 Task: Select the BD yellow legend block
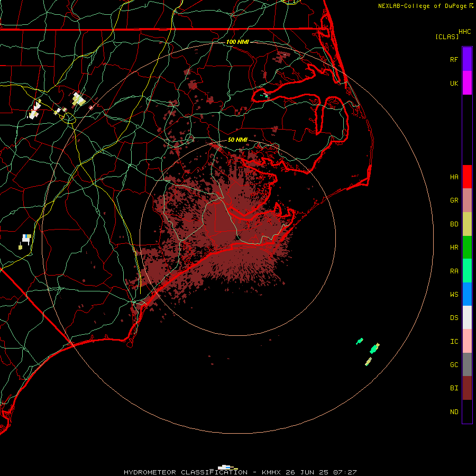[467, 224]
